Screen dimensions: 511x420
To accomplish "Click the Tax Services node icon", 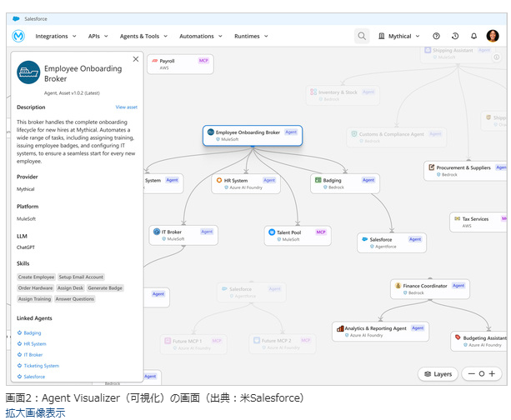I will 457,218.
